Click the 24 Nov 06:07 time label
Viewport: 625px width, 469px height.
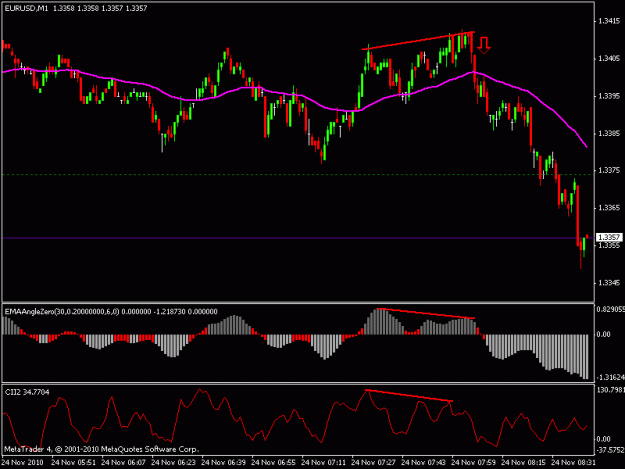pyautogui.click(x=124, y=463)
